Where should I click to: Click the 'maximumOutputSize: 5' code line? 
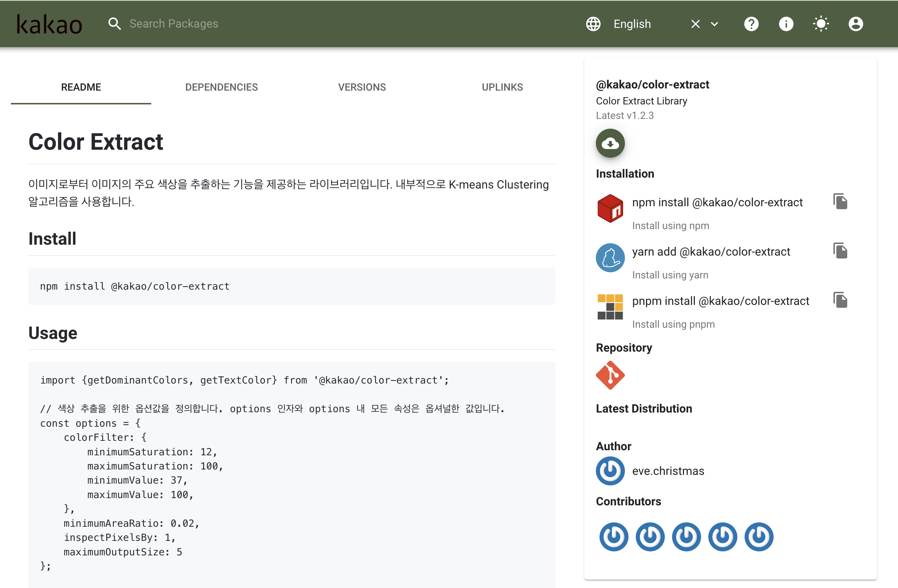[123, 552]
